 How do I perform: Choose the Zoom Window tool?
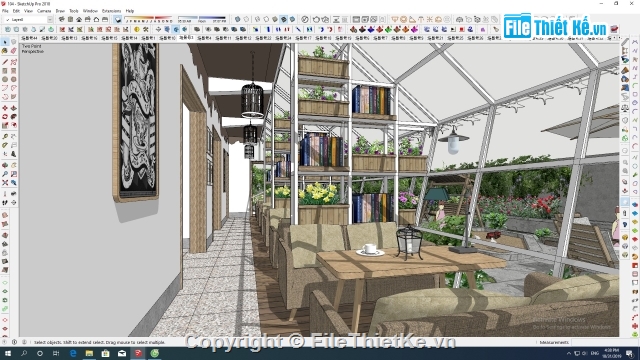(13, 174)
